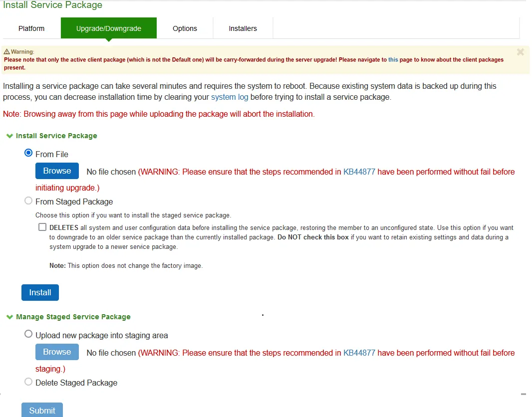Follow the 'this' link in warning
This screenshot has width=532, height=417.
(393, 60)
